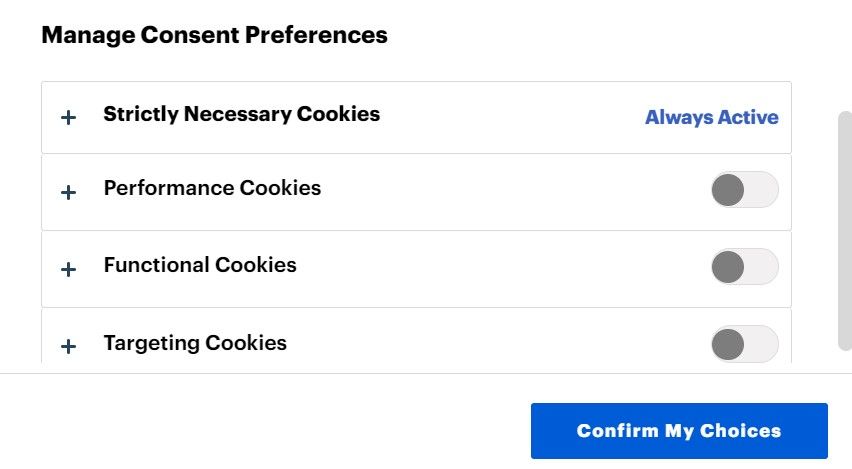Expand the Targeting Cookies label

195,343
